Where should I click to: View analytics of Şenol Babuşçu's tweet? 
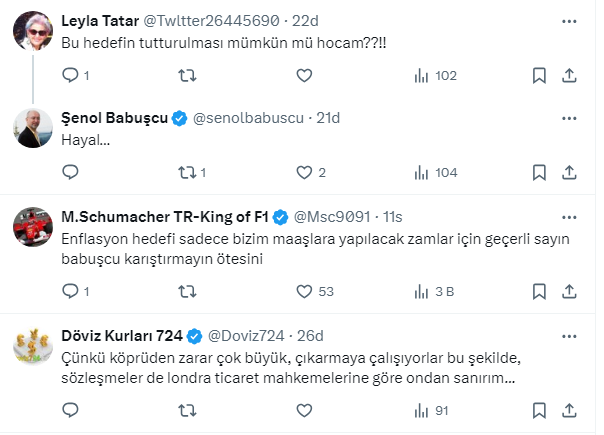point(422,172)
